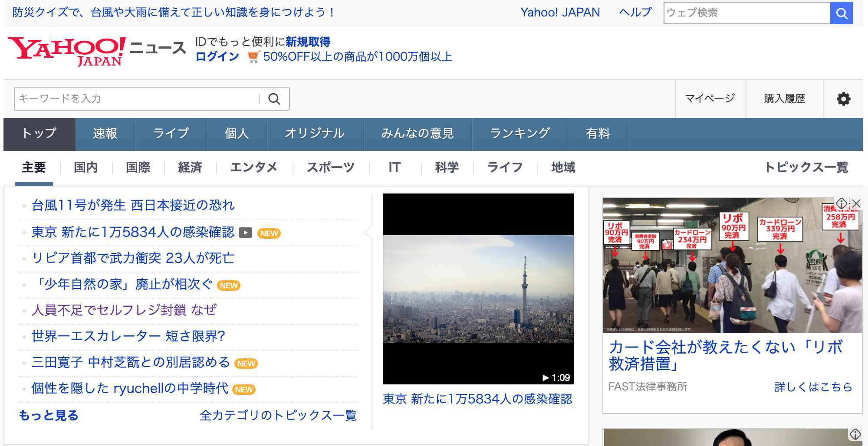Play the Tokyo Skytree video
The width and height of the screenshot is (868, 446).
click(x=478, y=289)
